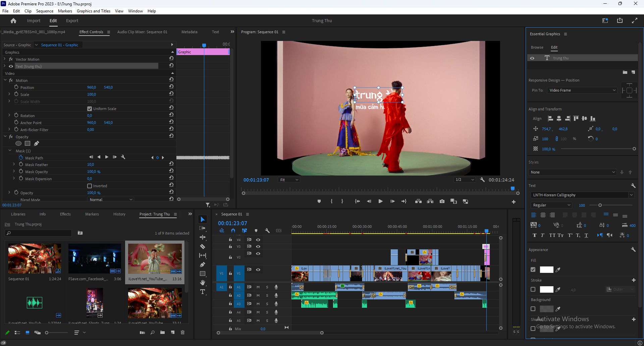Create free draw bezier mask pen icon

point(37,143)
